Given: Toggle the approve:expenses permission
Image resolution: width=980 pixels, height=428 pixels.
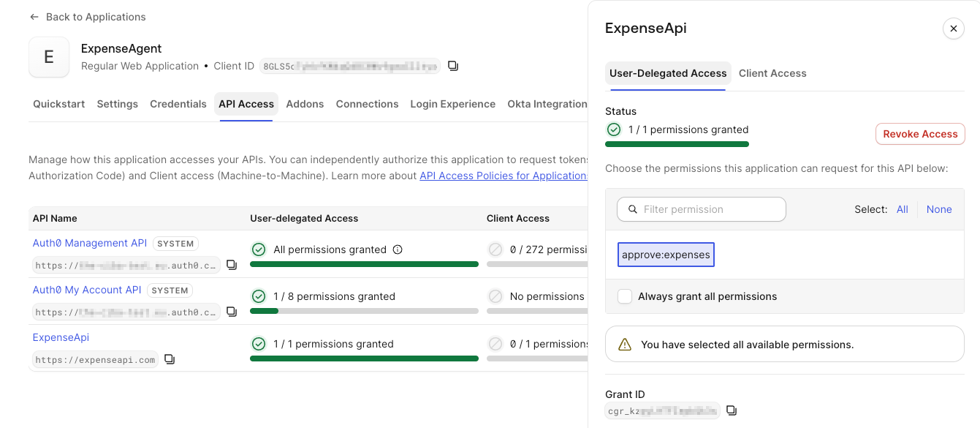Looking at the screenshot, I should coord(666,255).
